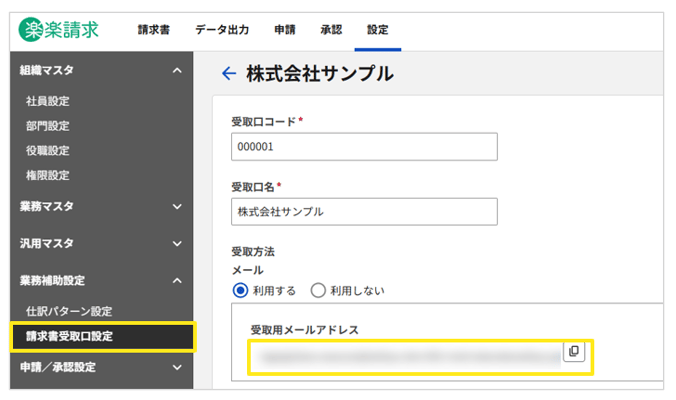This screenshot has height=400, width=676.
Task: Select the 利用しない radio button
Action: [318, 290]
